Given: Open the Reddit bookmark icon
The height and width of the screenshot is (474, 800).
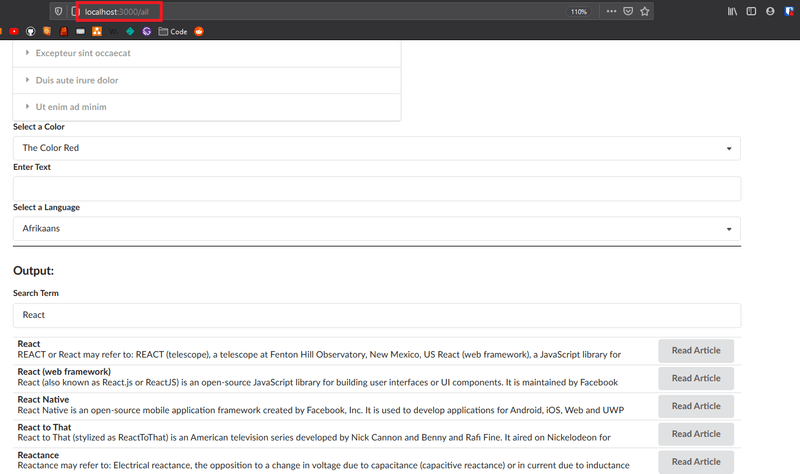Looking at the screenshot, I should (199, 32).
